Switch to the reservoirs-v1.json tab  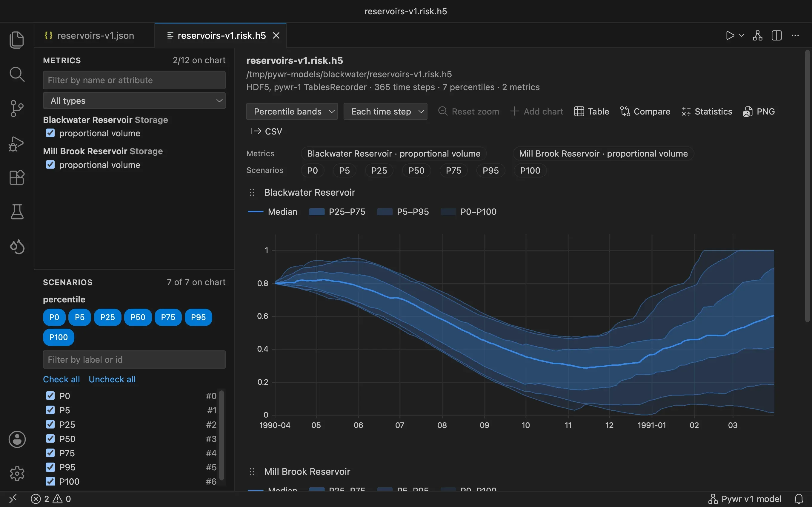pyautogui.click(x=90, y=35)
